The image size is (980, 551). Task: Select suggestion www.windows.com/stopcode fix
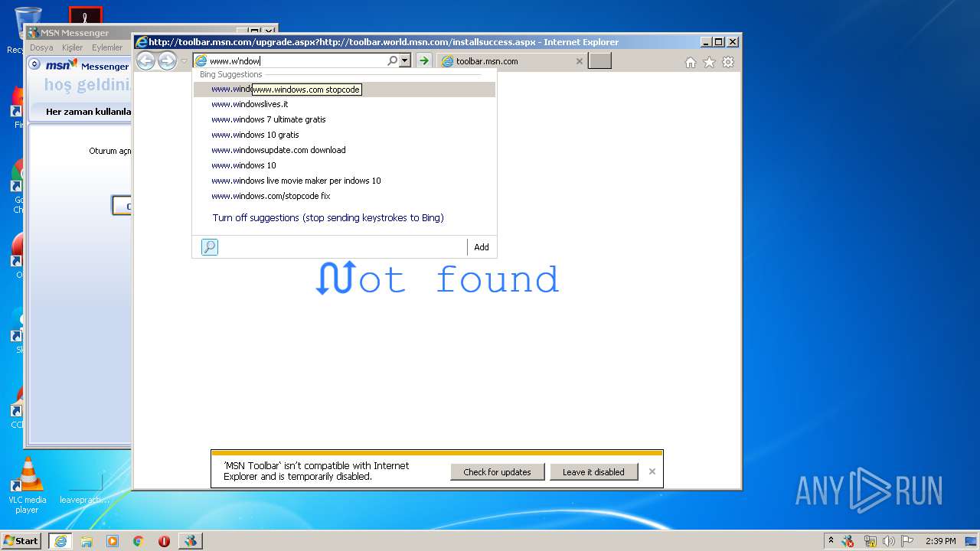[x=344, y=196]
